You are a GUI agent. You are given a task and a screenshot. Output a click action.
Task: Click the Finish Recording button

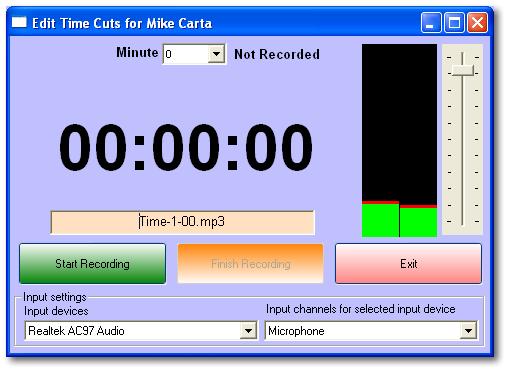[x=250, y=264]
